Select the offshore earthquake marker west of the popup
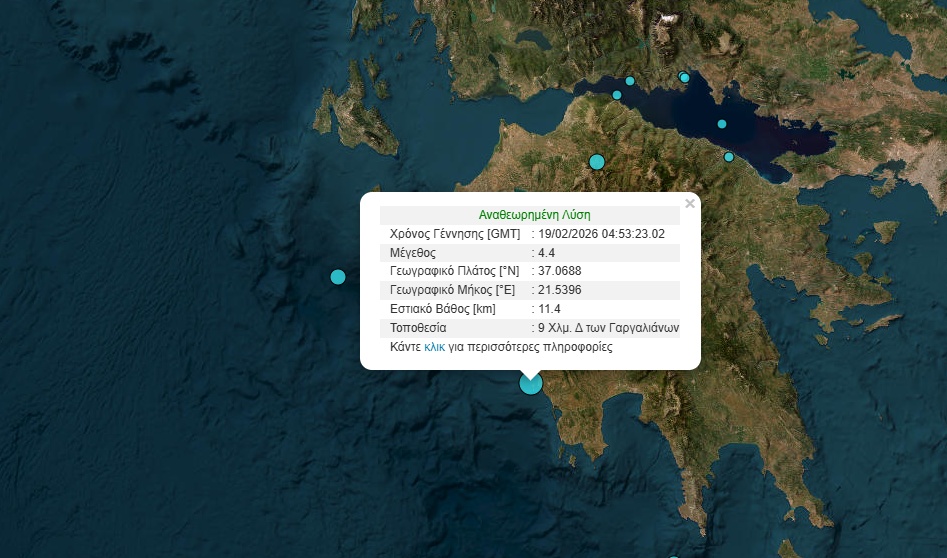 (338, 277)
